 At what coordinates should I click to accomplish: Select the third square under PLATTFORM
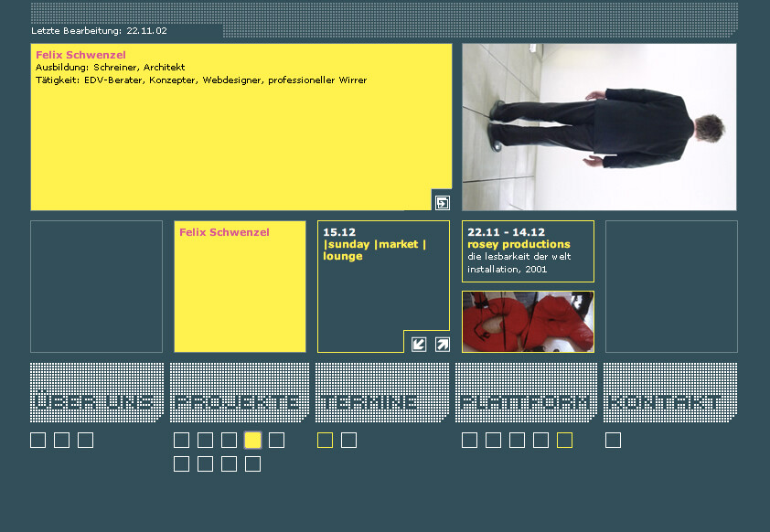517,440
